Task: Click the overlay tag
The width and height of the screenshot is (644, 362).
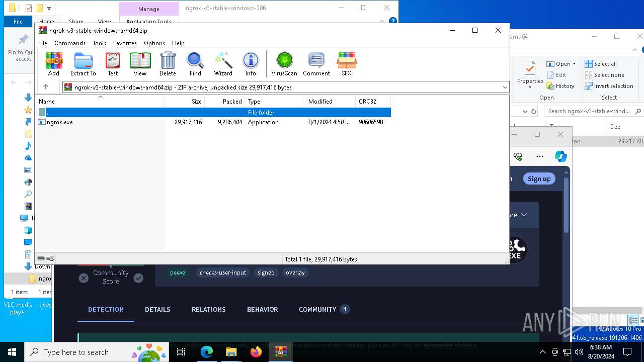Action: 295,273
